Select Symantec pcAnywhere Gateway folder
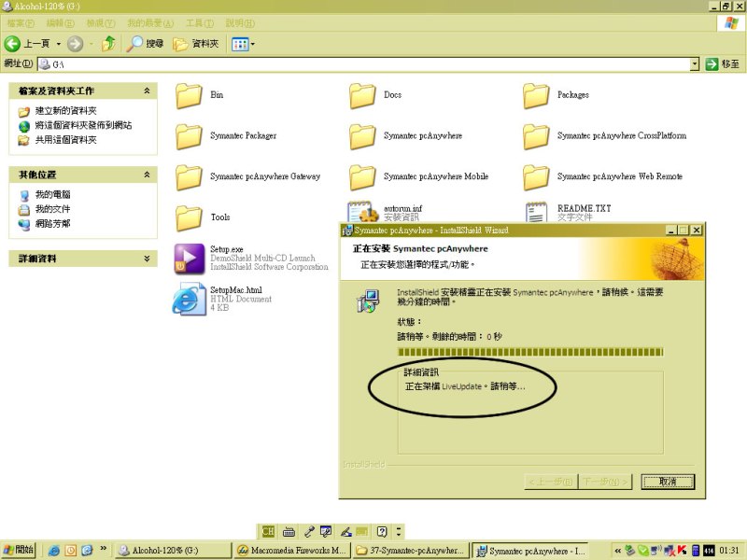The height and width of the screenshot is (560, 747). point(247,176)
